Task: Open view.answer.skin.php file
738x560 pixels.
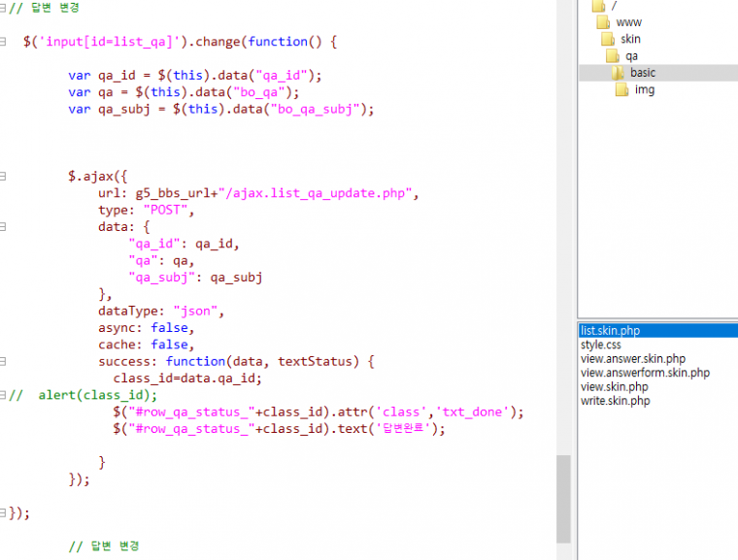Action: click(632, 359)
